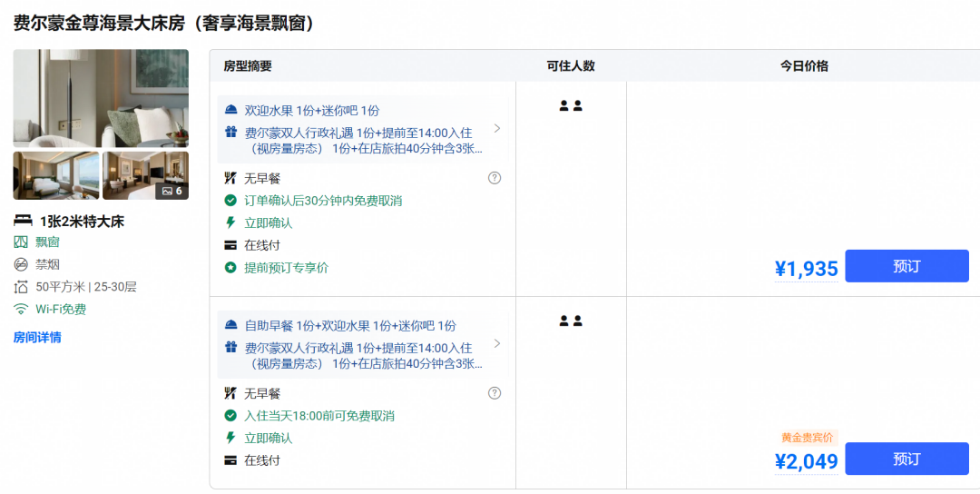Open the bedroom window view thumbnail

point(56,175)
